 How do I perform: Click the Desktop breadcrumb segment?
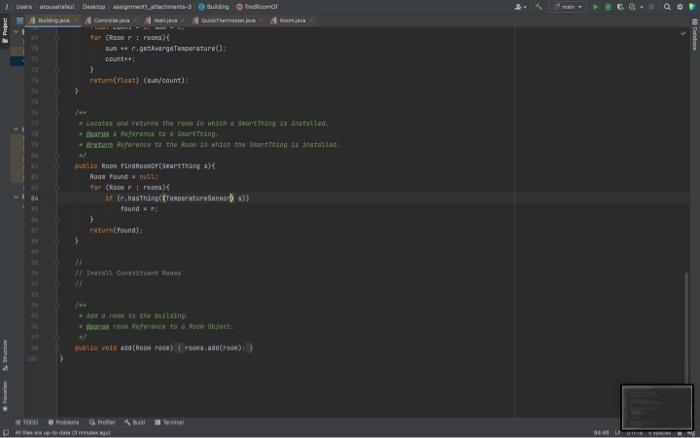94,7
